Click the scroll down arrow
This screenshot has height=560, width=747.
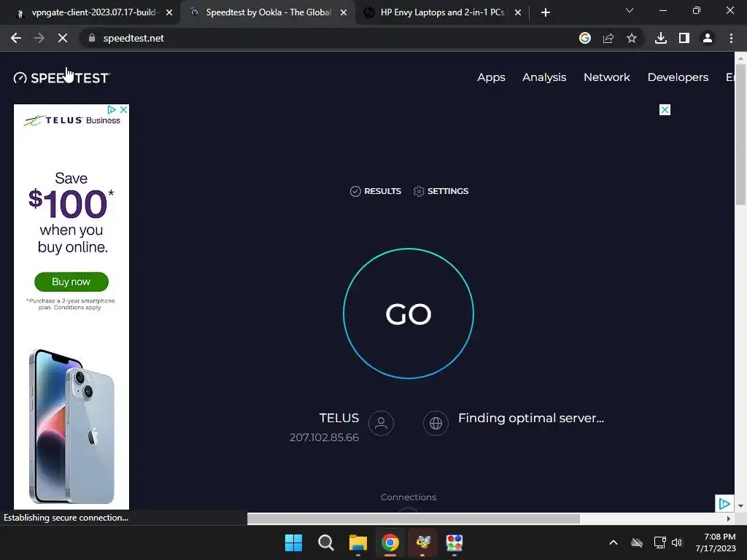(x=740, y=506)
